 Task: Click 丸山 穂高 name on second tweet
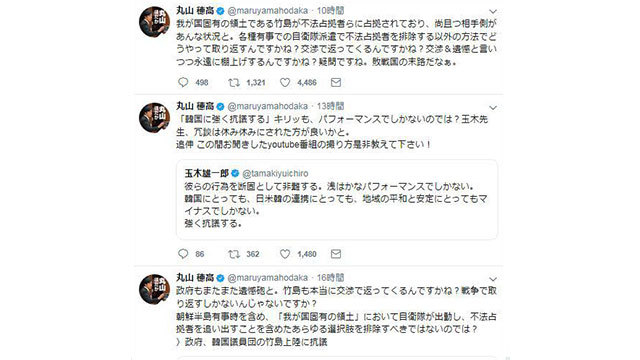coord(195,106)
